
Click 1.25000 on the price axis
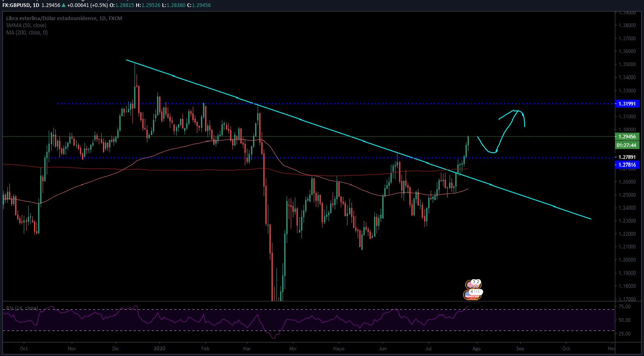[x=627, y=195]
